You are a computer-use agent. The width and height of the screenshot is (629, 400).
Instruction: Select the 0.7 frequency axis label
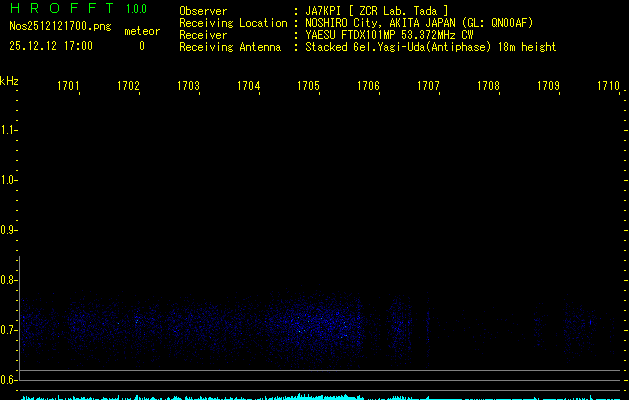click(9, 330)
